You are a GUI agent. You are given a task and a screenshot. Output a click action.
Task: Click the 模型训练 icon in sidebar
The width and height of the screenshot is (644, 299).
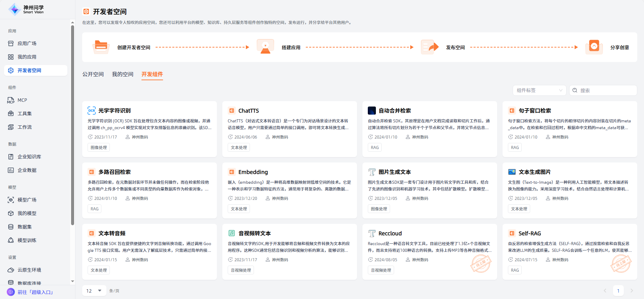tap(11, 240)
